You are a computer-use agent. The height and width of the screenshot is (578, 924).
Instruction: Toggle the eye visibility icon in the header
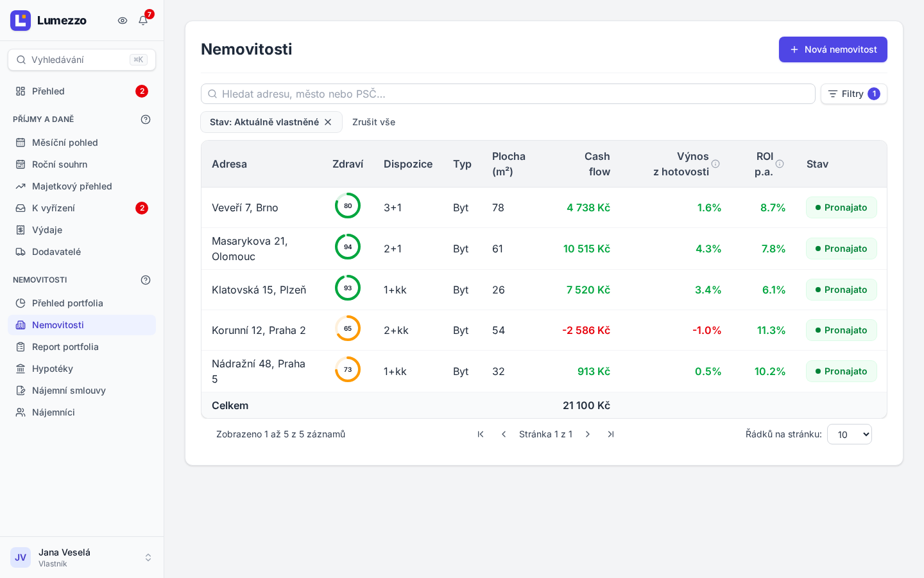(123, 21)
